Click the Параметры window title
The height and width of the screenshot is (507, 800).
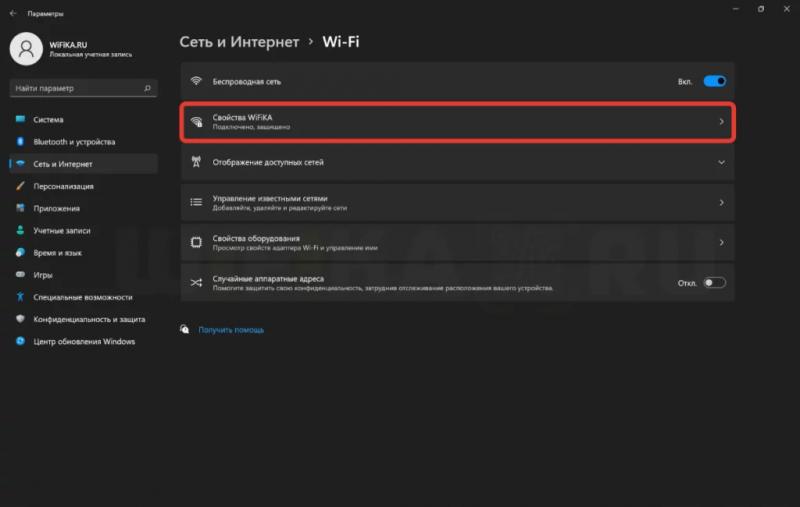pos(45,14)
